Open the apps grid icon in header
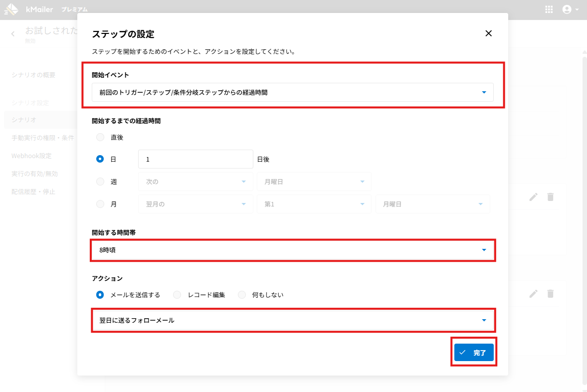The width and height of the screenshot is (587, 392). [x=549, y=9]
